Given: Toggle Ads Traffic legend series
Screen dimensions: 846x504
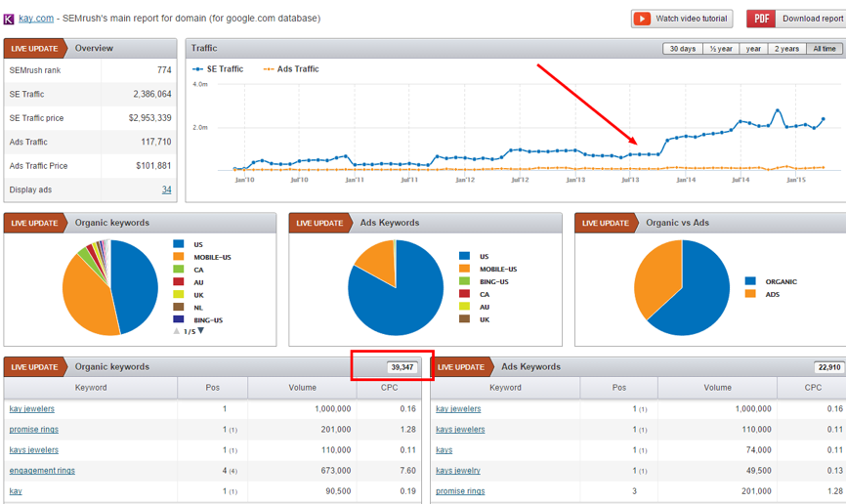Looking at the screenshot, I should point(291,69).
